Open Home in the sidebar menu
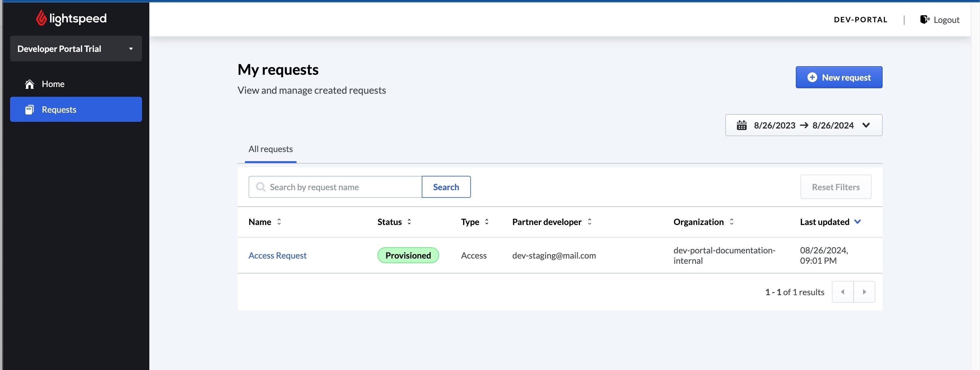 click(x=53, y=84)
